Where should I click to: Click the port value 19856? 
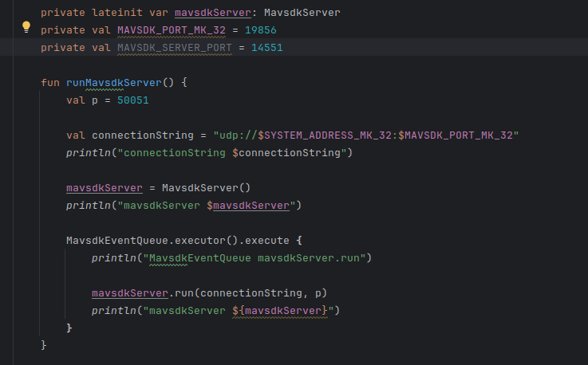click(x=261, y=30)
